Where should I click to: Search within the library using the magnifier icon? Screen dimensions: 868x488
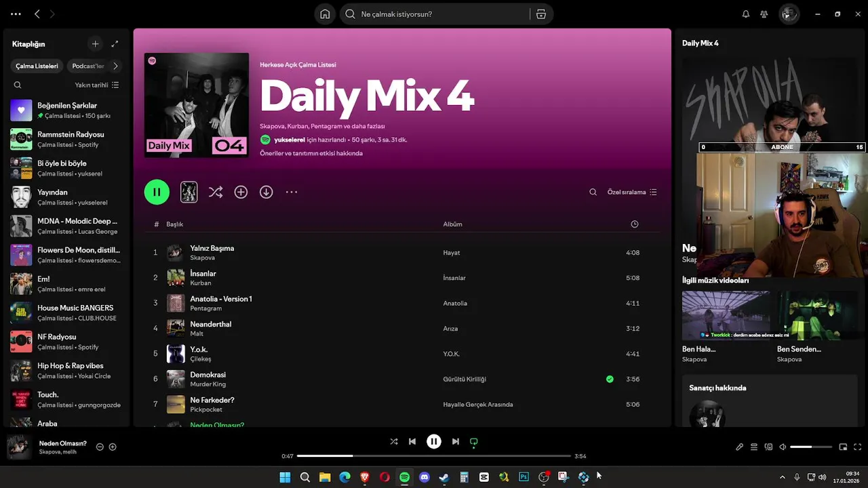coord(18,85)
